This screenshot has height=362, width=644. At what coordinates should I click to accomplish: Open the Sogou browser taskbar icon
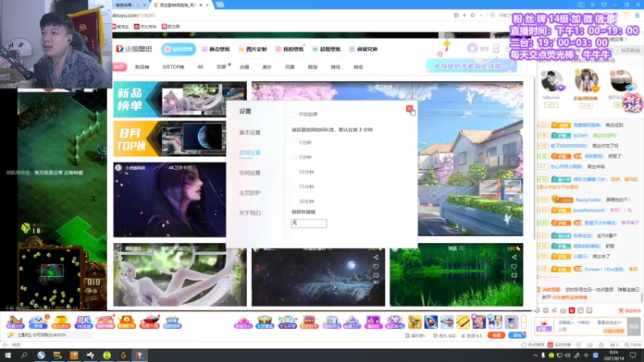(41, 355)
